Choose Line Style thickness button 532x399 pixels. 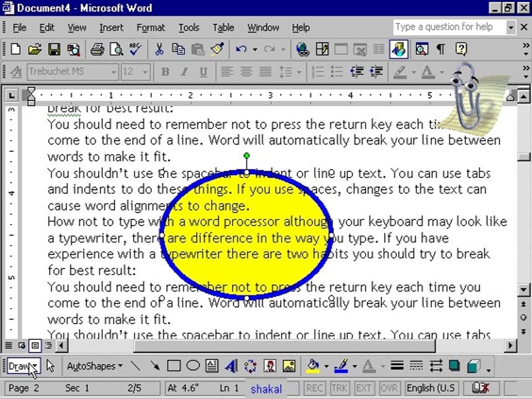tap(397, 366)
